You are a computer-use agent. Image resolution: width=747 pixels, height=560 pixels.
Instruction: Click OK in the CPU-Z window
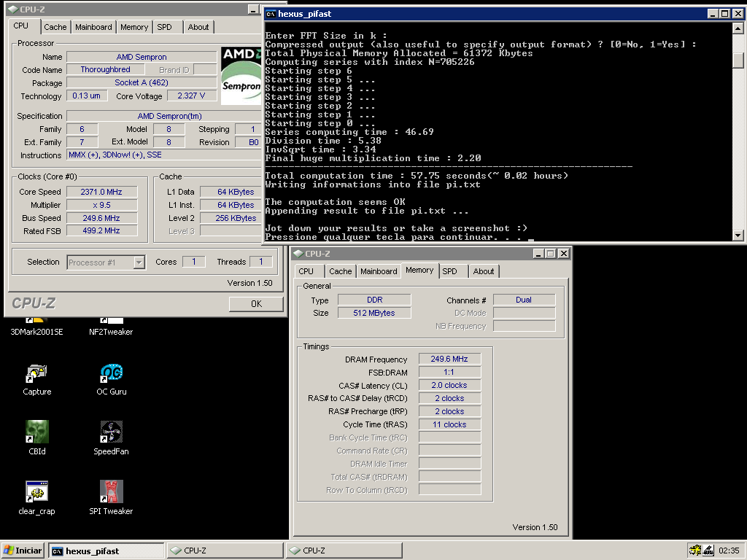[256, 304]
